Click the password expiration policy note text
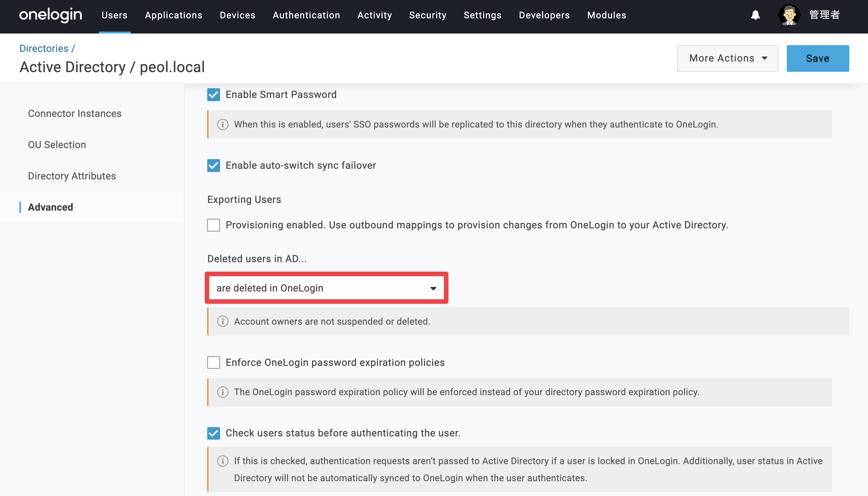The image size is (868, 496). 467,392
